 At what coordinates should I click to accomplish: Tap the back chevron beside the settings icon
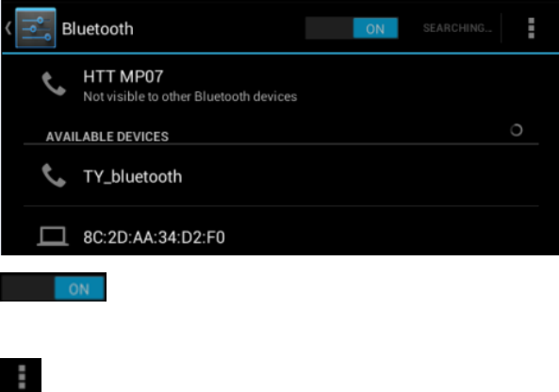(8, 28)
